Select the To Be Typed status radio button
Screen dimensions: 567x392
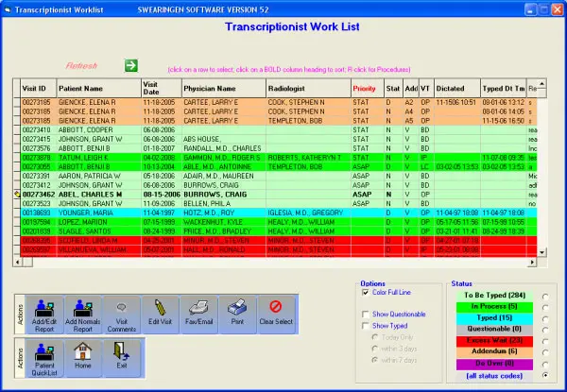pos(545,297)
